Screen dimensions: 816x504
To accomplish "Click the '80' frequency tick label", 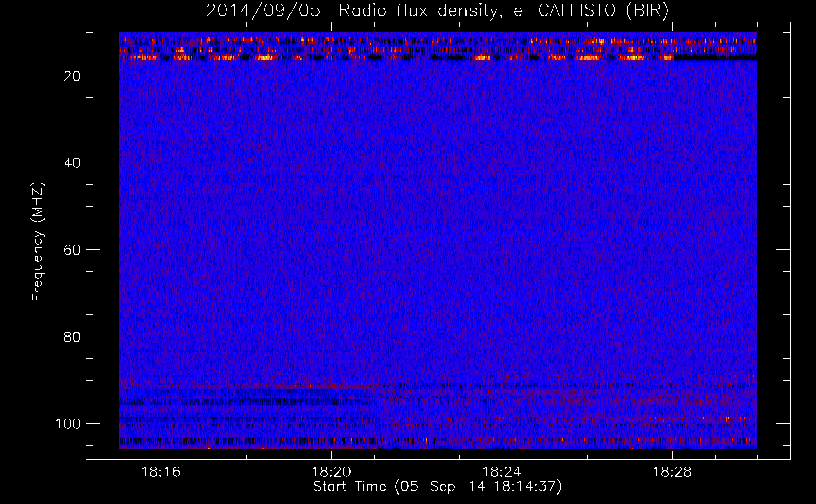I will tap(72, 337).
